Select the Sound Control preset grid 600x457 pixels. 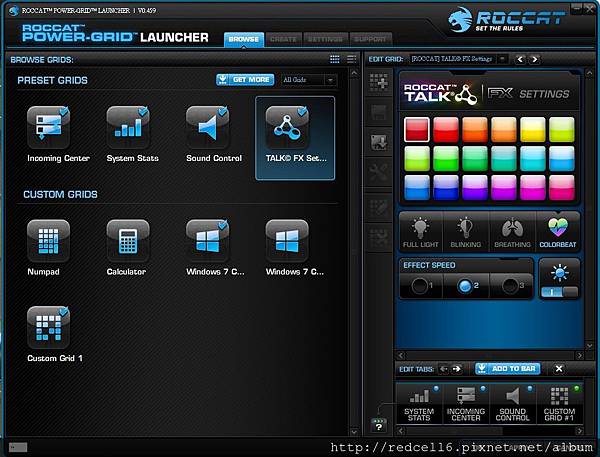coord(207,128)
